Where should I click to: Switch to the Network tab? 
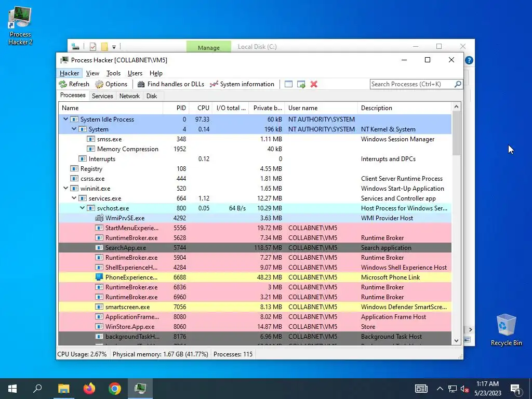tap(129, 96)
